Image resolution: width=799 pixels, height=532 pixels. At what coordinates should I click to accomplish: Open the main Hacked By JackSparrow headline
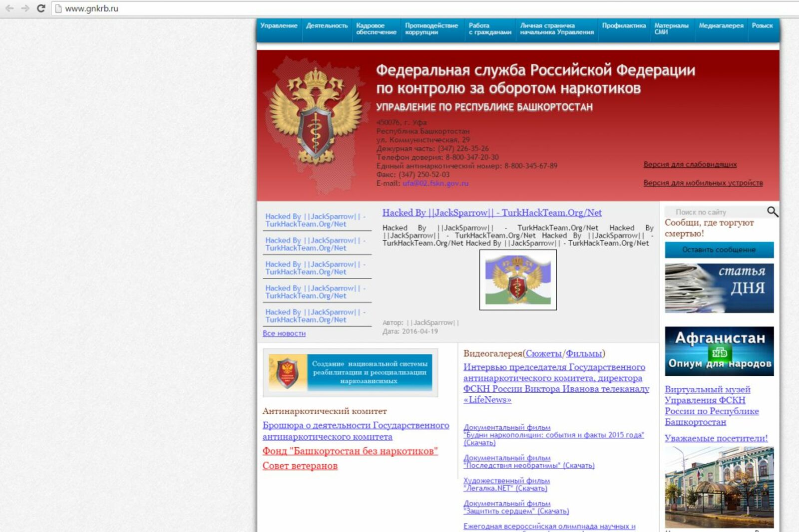pyautogui.click(x=492, y=213)
